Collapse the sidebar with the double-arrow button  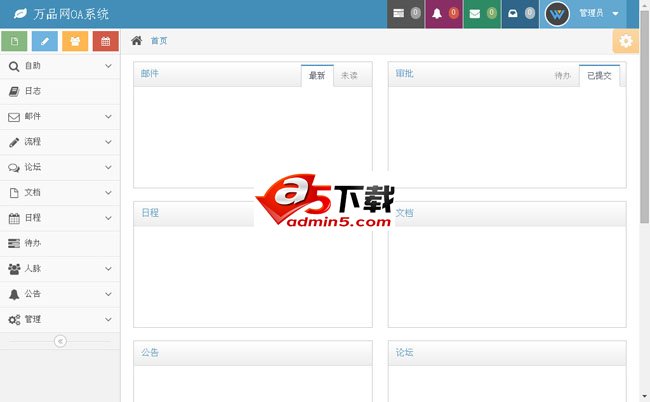pos(60,341)
